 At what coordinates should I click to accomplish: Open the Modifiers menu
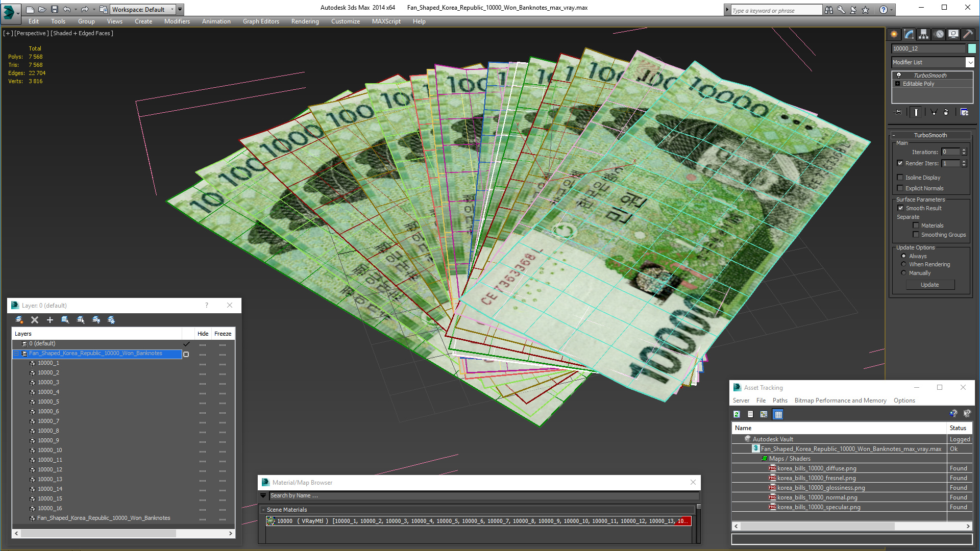177,21
